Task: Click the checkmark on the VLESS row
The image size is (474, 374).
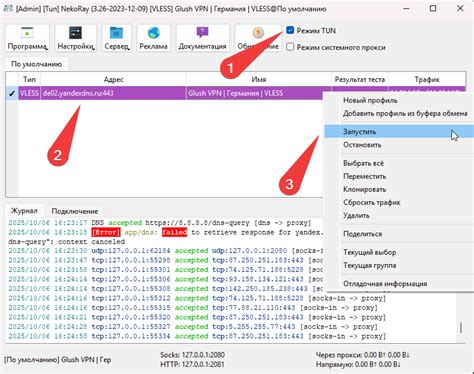Action: click(x=12, y=93)
